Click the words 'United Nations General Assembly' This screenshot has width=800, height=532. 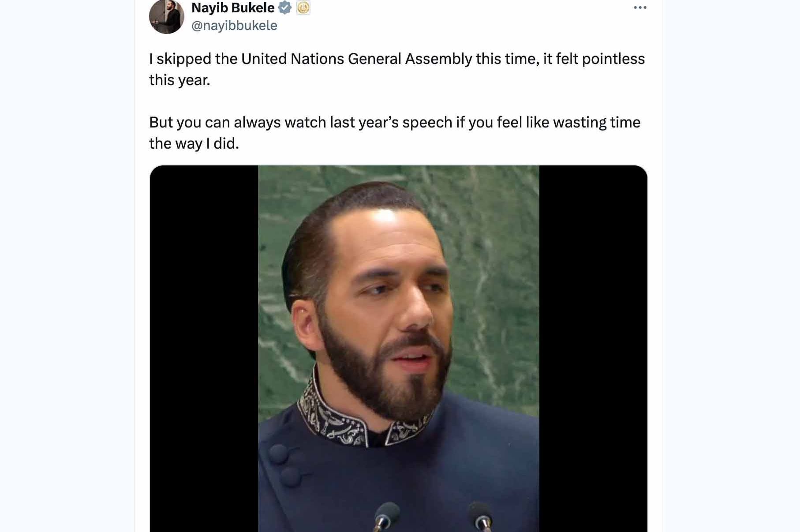coord(356,59)
